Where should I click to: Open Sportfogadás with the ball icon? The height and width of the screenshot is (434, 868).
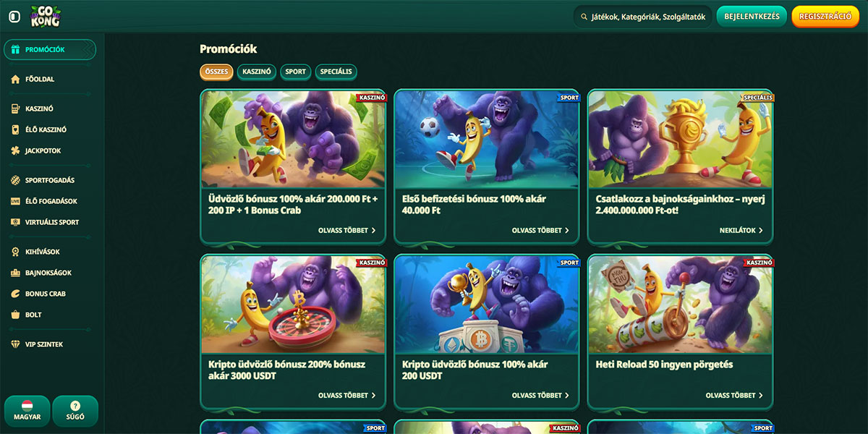tap(15, 180)
